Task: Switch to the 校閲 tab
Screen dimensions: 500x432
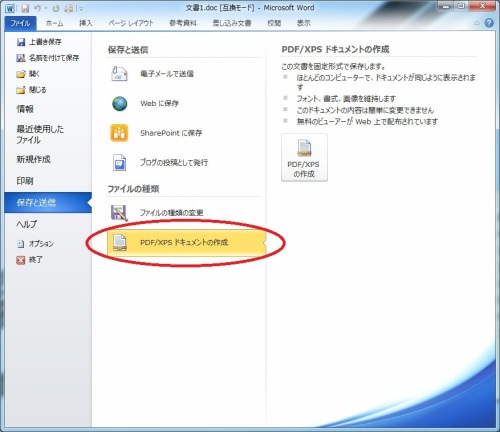Action: [274, 23]
